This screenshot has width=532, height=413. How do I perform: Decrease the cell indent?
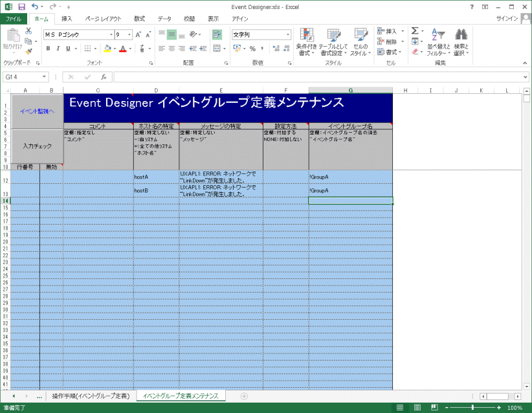(193, 49)
